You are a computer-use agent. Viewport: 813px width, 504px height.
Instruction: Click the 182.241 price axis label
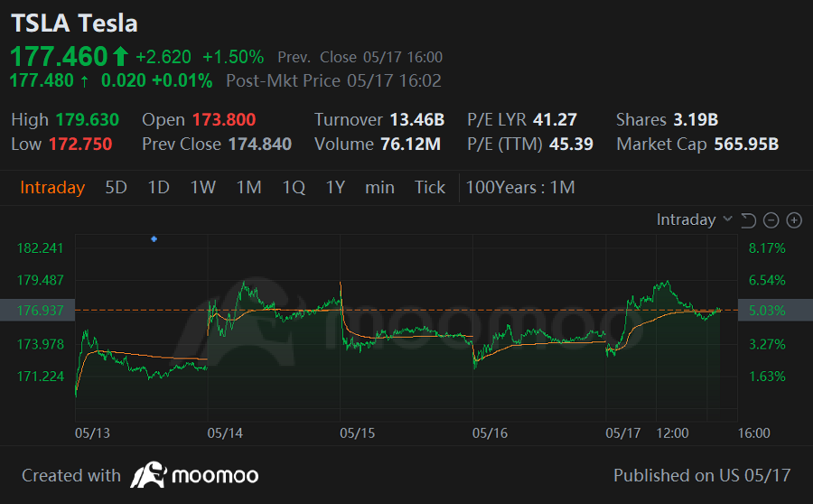pos(40,248)
